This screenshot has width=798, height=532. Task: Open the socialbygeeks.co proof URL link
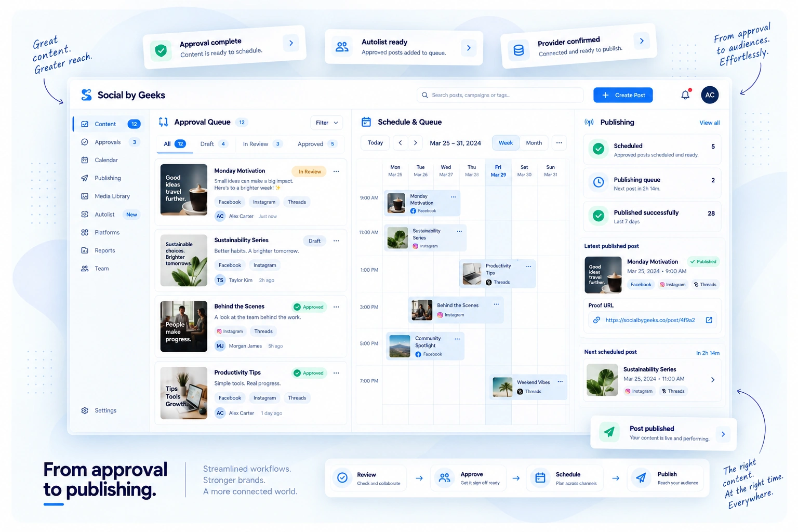pyautogui.click(x=650, y=320)
